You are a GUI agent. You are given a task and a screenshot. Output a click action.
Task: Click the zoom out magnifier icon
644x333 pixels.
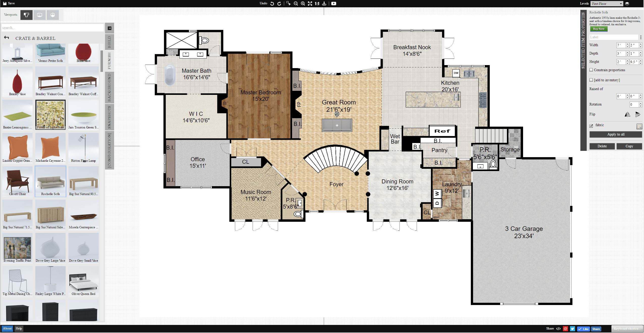click(x=296, y=4)
